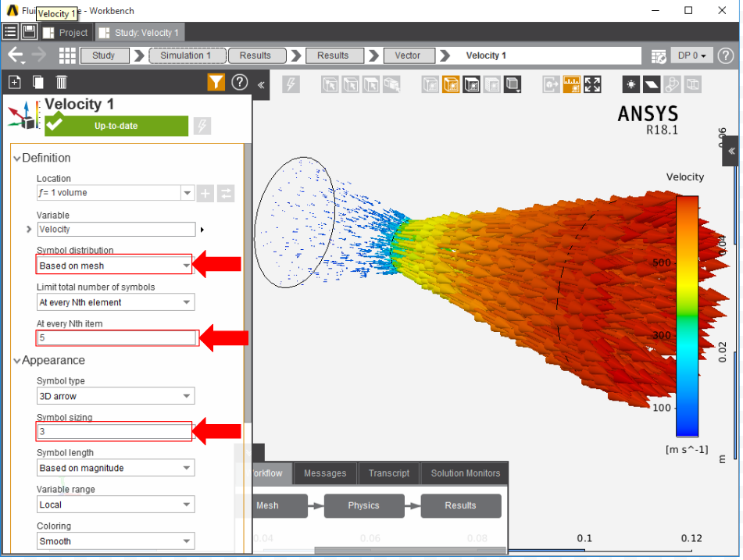Open the Workflow tab
Screen dimensions: 743x560
point(269,473)
